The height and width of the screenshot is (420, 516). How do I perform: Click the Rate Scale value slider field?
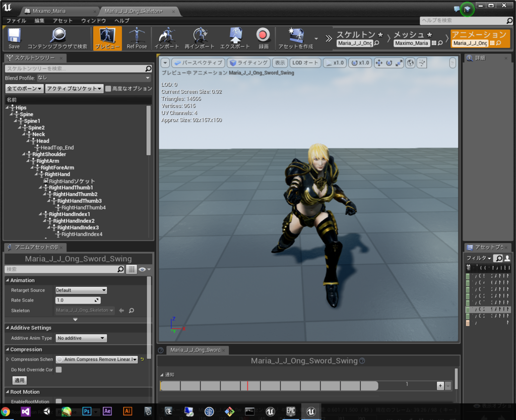coord(78,300)
